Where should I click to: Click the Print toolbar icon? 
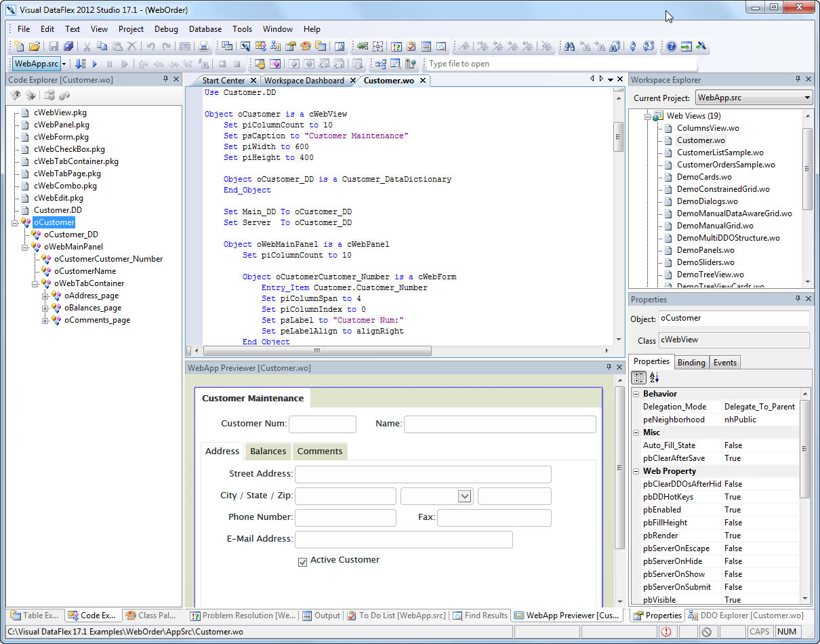tap(203, 47)
